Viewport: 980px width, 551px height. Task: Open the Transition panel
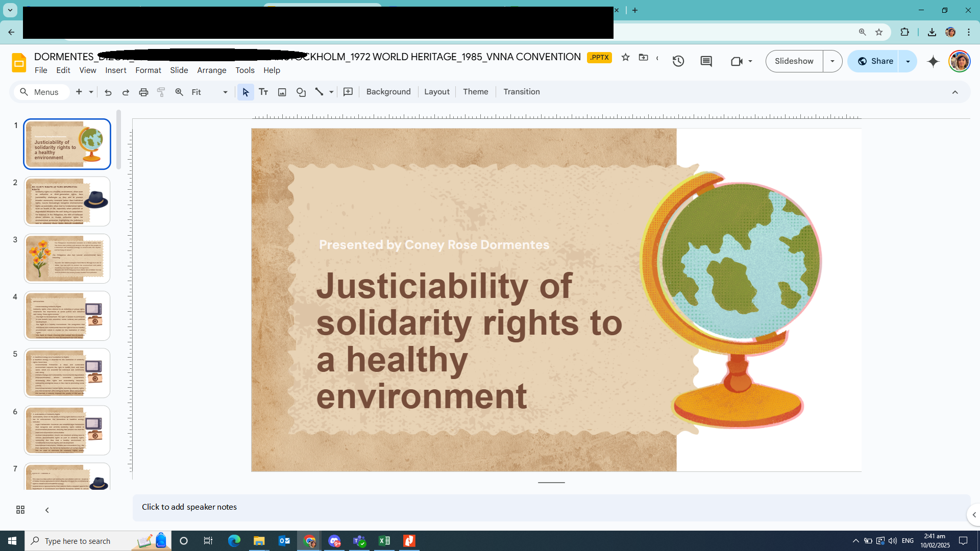(x=521, y=92)
